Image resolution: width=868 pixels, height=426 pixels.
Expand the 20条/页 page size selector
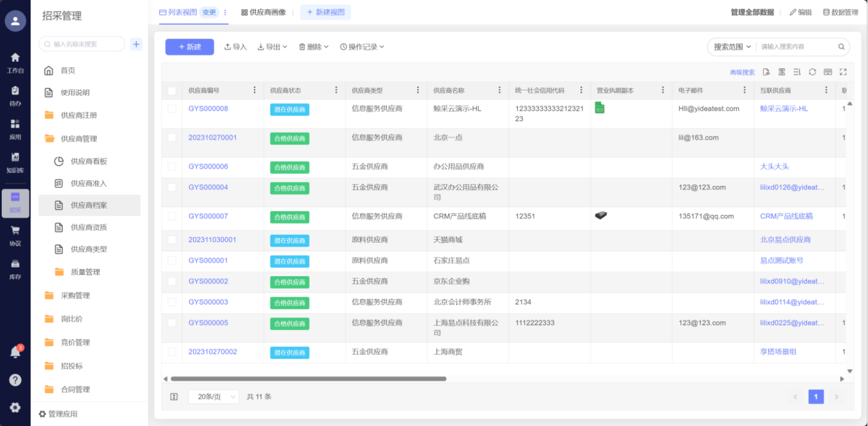pyautogui.click(x=214, y=396)
